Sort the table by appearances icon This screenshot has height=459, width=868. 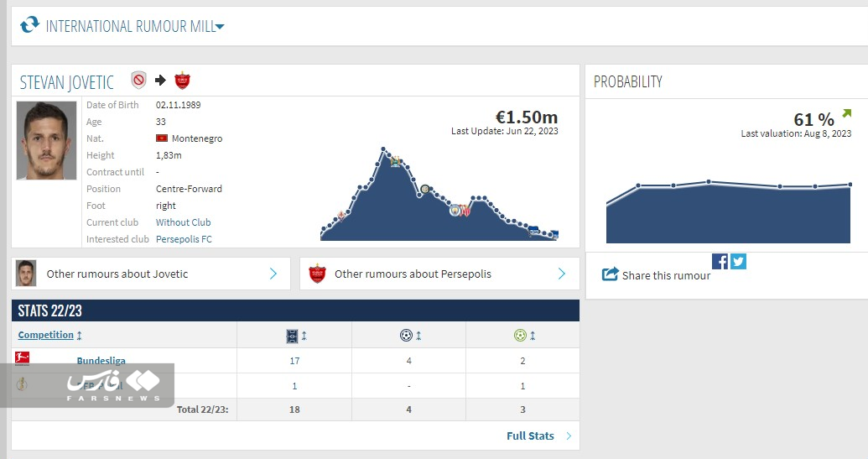click(x=293, y=336)
